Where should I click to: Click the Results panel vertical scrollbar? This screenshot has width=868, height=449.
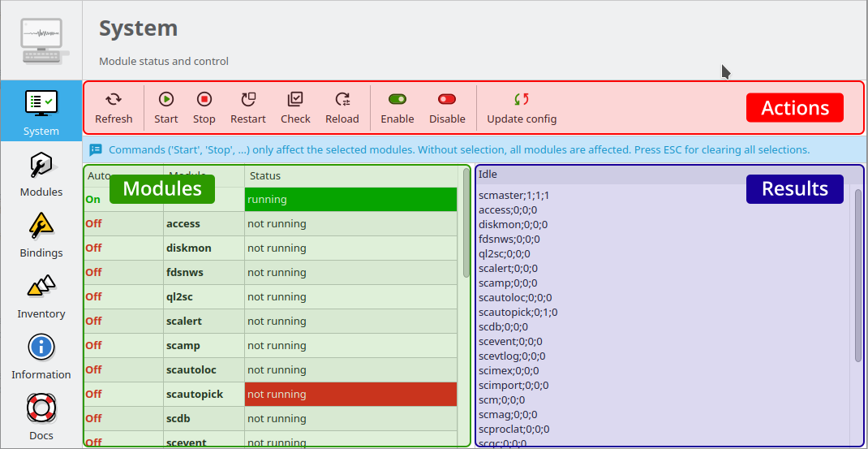(x=858, y=276)
